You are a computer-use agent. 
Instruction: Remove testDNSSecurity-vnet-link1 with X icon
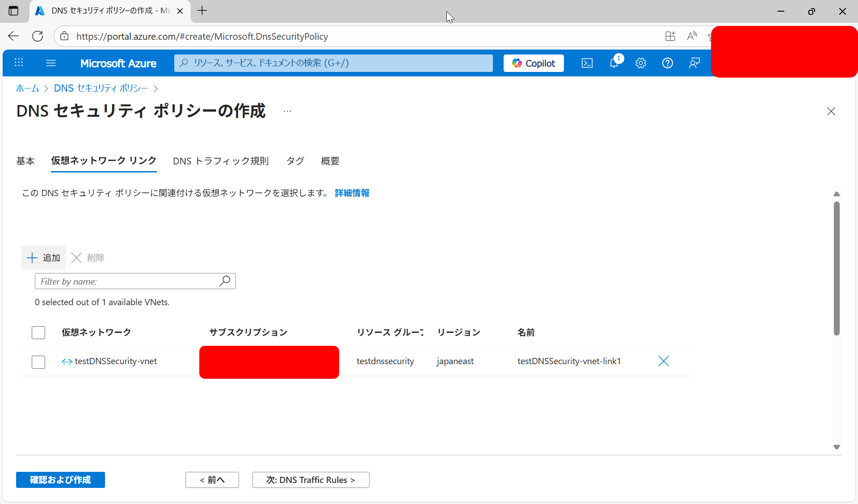point(664,361)
